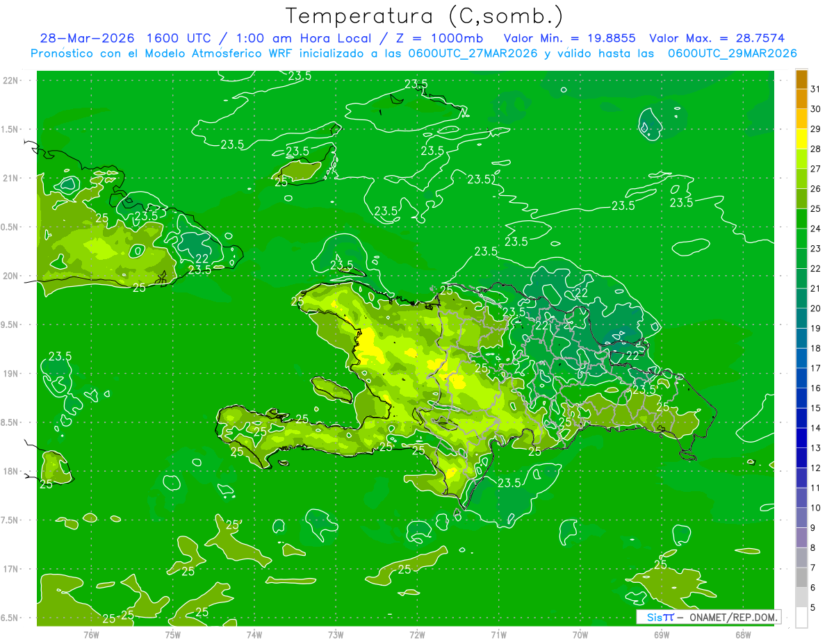The height and width of the screenshot is (644, 834).
Task: Click the Temperatura (C,somb.) title
Action: coord(425,15)
